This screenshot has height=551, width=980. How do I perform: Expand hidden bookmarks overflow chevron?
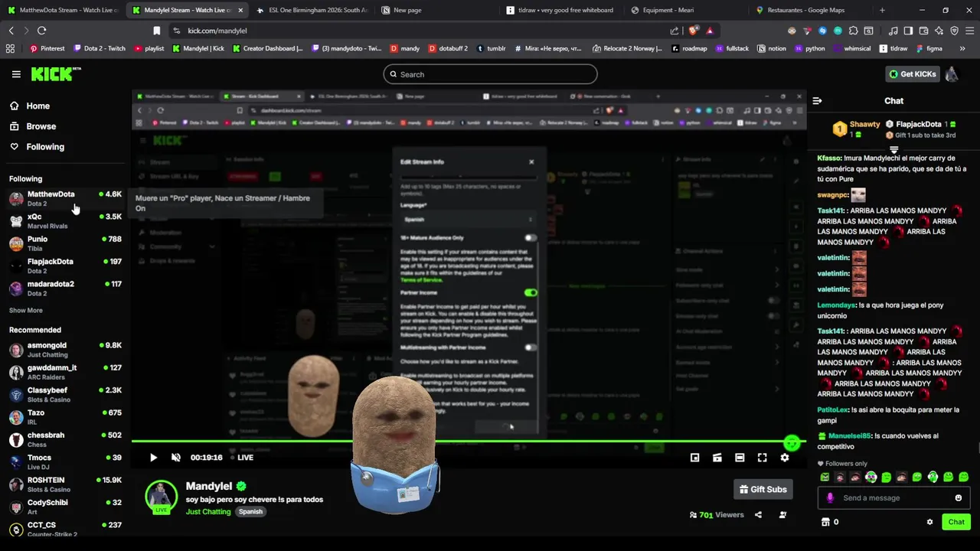(962, 48)
